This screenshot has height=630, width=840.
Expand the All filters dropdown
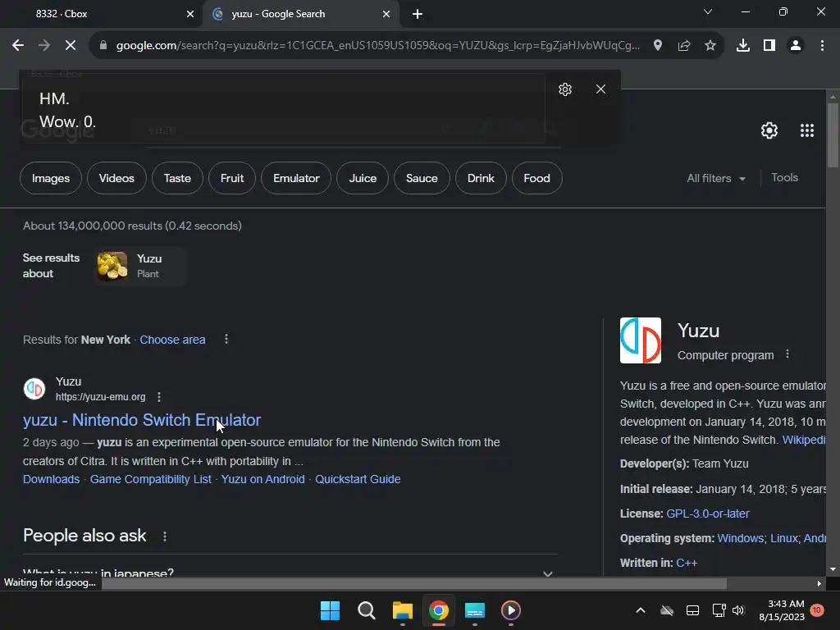[x=716, y=178]
